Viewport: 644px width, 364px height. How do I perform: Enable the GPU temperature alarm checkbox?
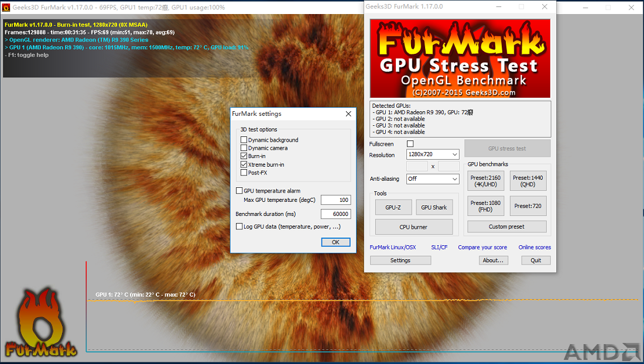click(239, 191)
